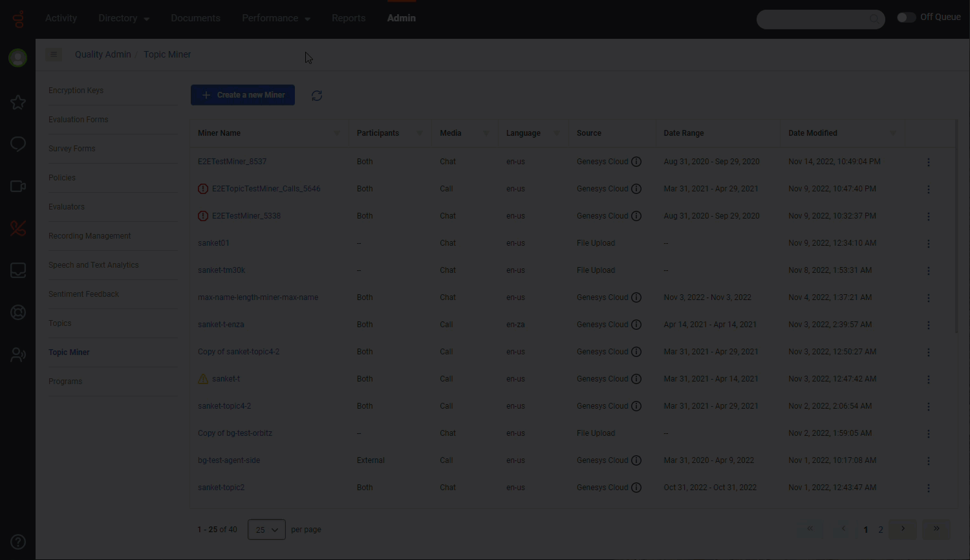
Task: Click the hamburger icon beside Quality Admin breadcrumb
Action: point(54,54)
